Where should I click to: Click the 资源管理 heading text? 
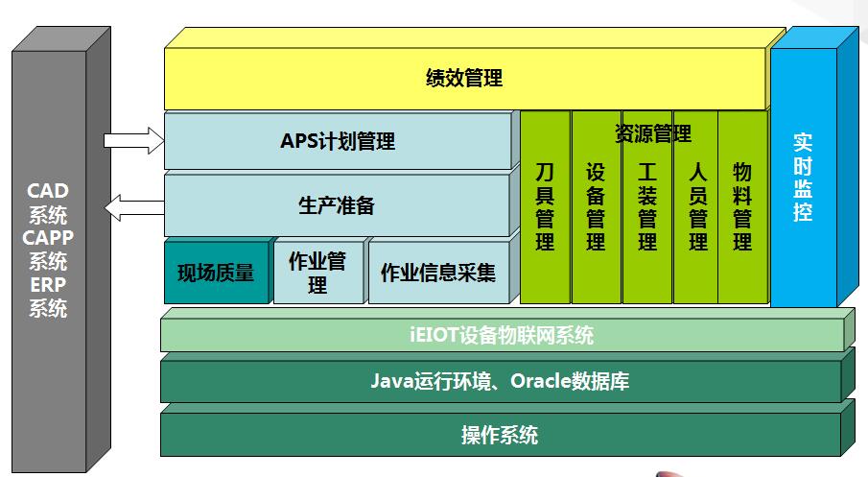point(652,132)
